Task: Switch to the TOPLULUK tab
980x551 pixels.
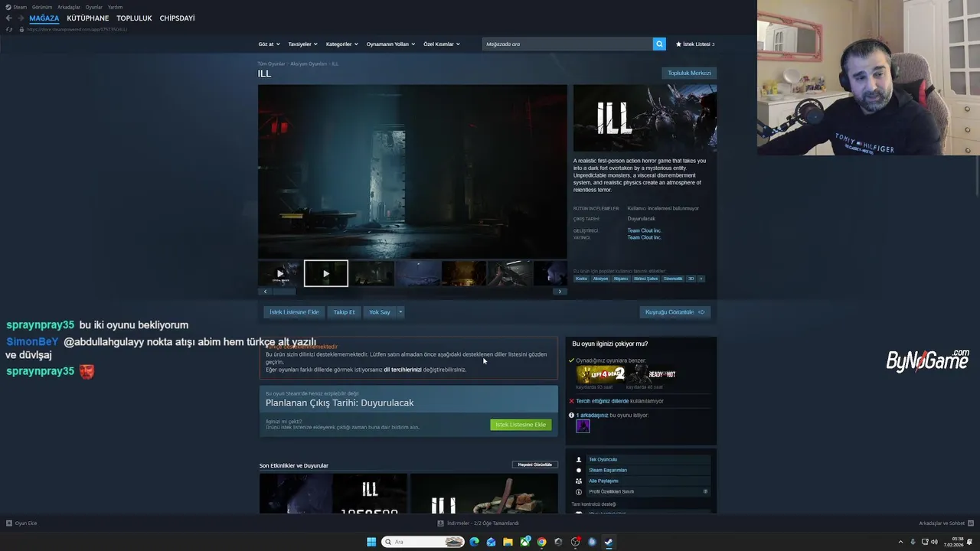Action: tap(134, 18)
